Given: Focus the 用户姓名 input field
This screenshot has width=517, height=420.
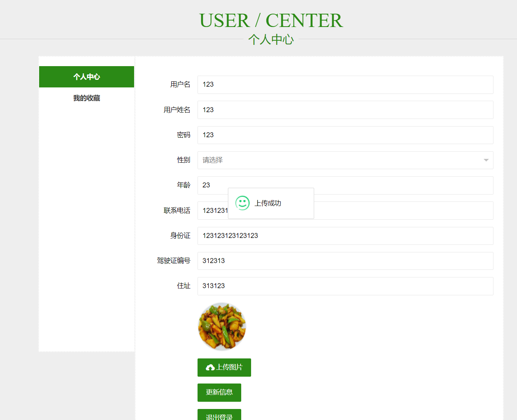Looking at the screenshot, I should (x=345, y=110).
